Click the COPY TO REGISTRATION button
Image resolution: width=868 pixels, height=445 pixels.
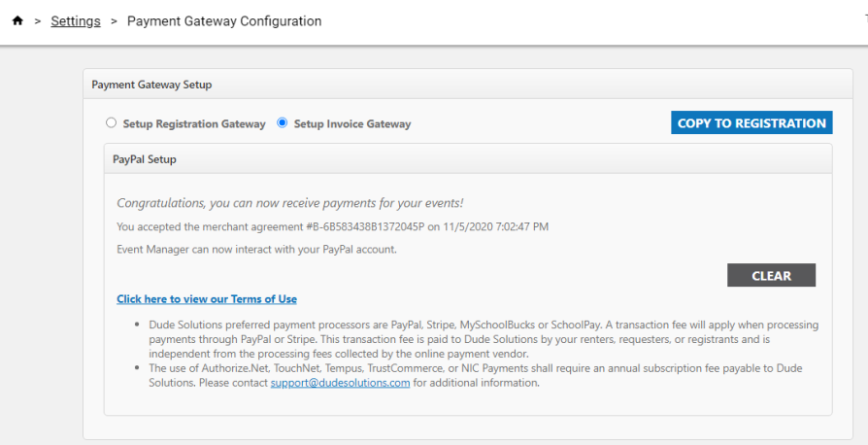pyautogui.click(x=751, y=123)
